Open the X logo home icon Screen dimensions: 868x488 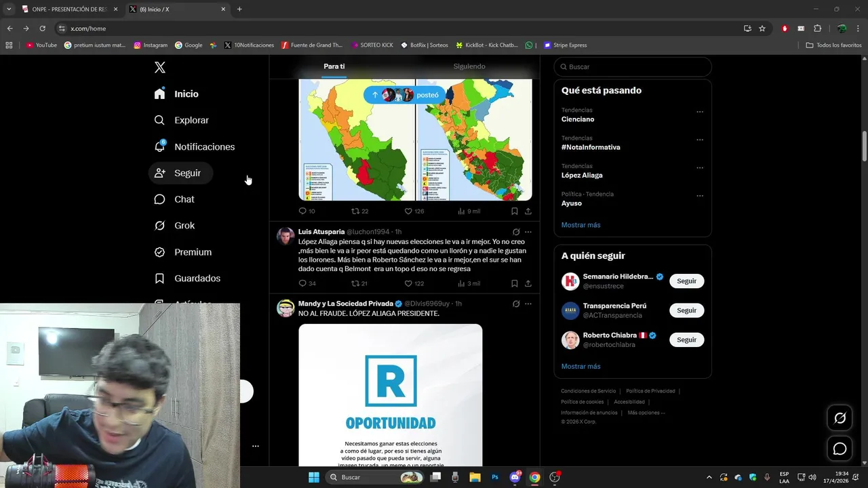(x=160, y=67)
